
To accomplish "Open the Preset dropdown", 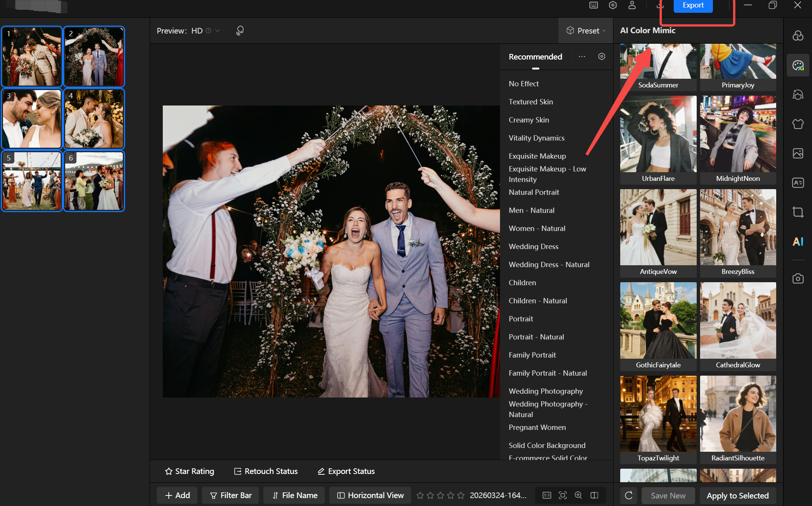I will pyautogui.click(x=586, y=31).
